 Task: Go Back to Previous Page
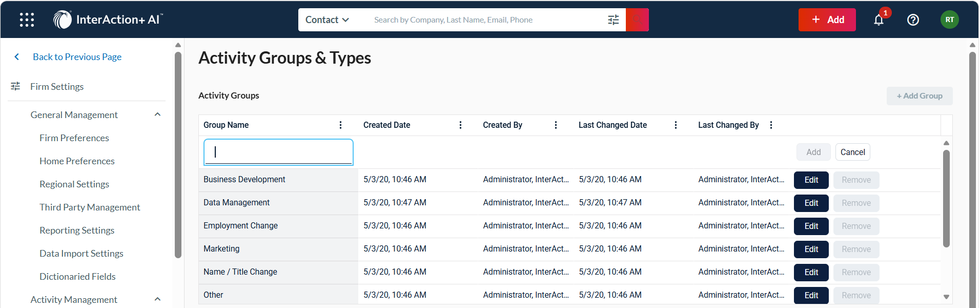pyautogui.click(x=77, y=56)
